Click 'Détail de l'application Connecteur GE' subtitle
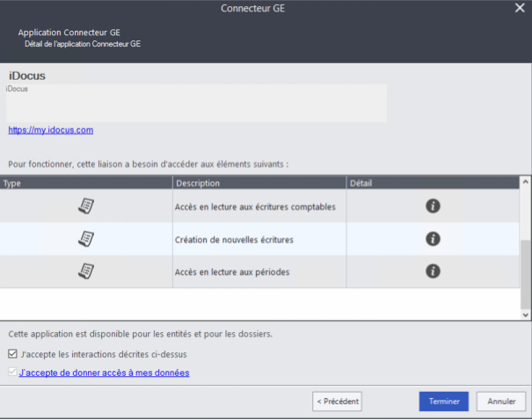The height and width of the screenshot is (420, 532). 83,44
